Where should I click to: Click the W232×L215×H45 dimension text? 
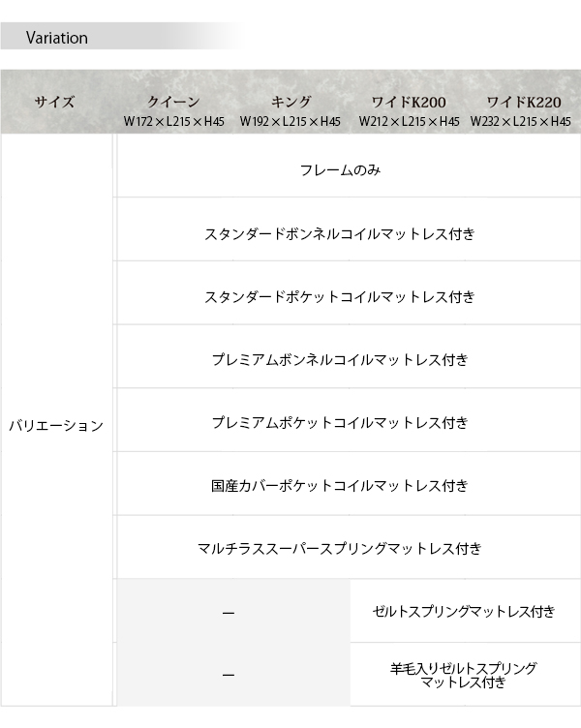click(521, 122)
